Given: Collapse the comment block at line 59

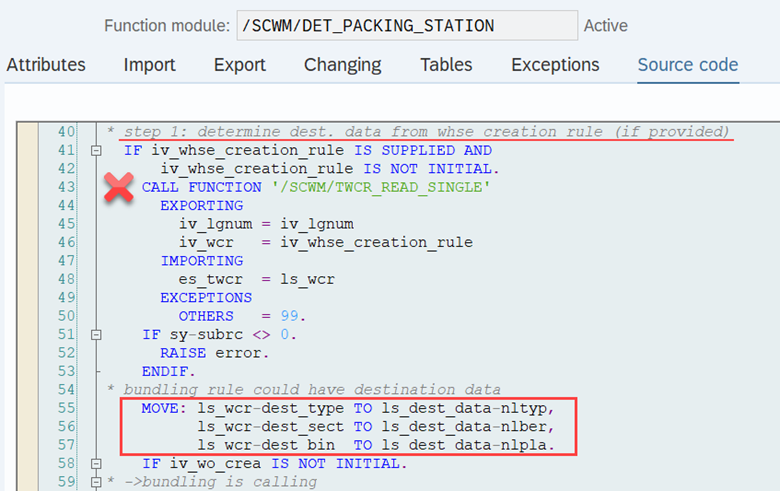Looking at the screenshot, I should (97, 482).
